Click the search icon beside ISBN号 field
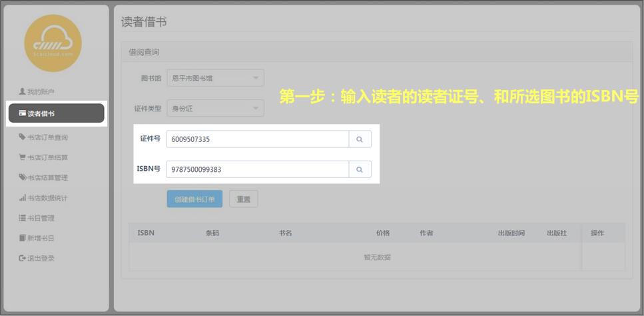This screenshot has width=644, height=316. click(x=360, y=170)
